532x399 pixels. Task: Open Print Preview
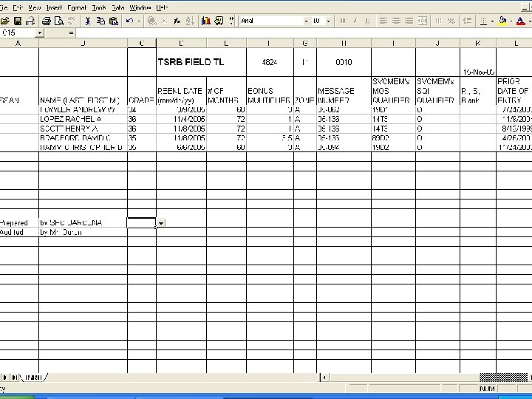point(59,21)
